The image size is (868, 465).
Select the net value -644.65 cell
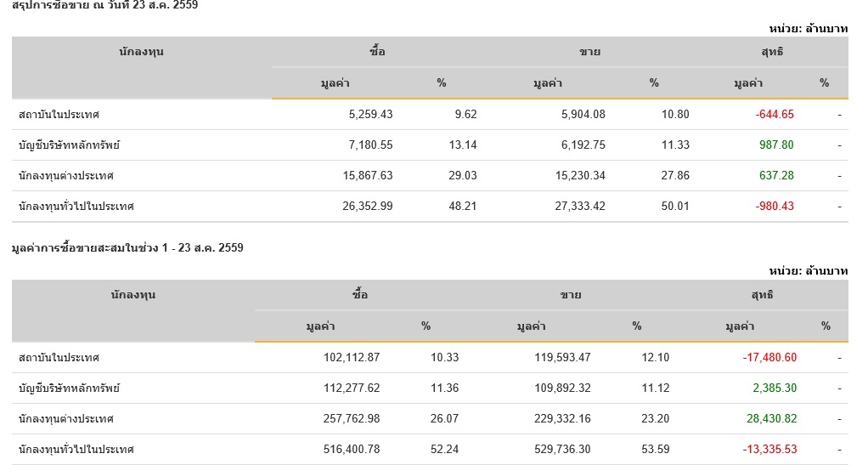click(x=775, y=115)
